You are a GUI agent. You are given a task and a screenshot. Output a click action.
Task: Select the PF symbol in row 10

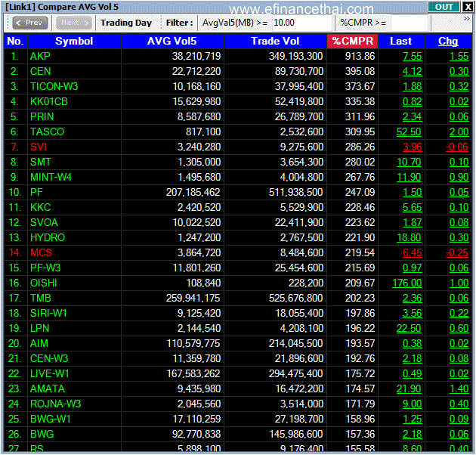click(x=36, y=192)
